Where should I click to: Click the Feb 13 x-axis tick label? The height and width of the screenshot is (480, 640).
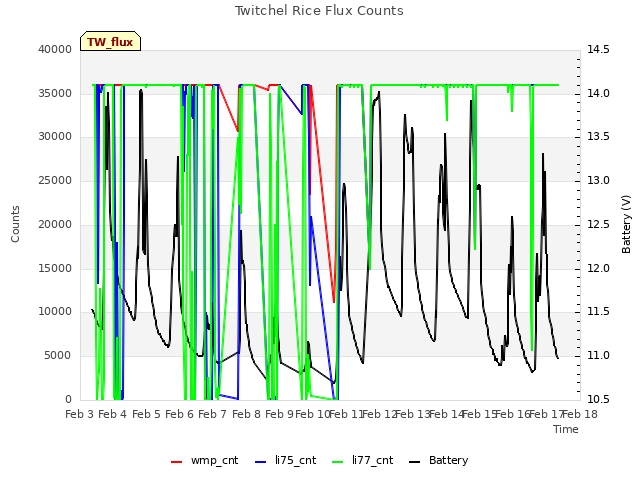[413, 414]
